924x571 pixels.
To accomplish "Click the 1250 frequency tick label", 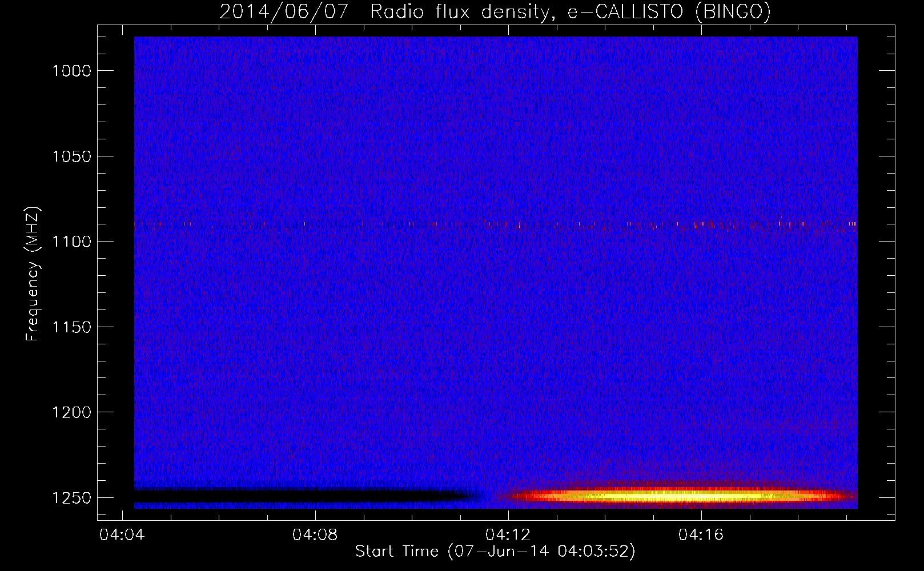I will pyautogui.click(x=71, y=498).
